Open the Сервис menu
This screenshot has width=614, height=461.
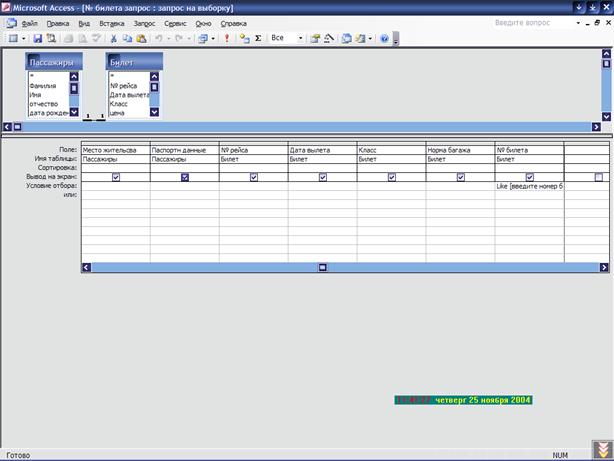tap(175, 21)
